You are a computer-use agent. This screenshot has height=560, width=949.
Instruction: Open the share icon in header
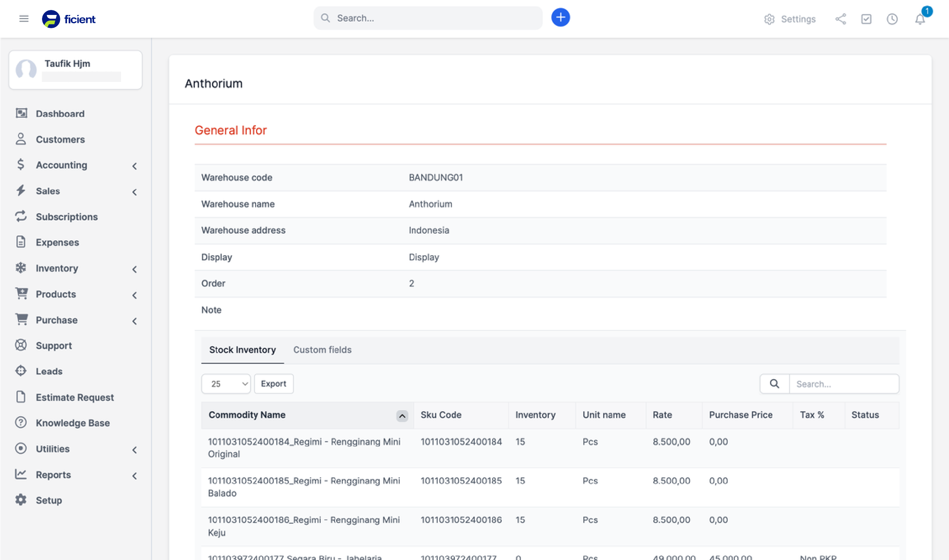point(840,19)
